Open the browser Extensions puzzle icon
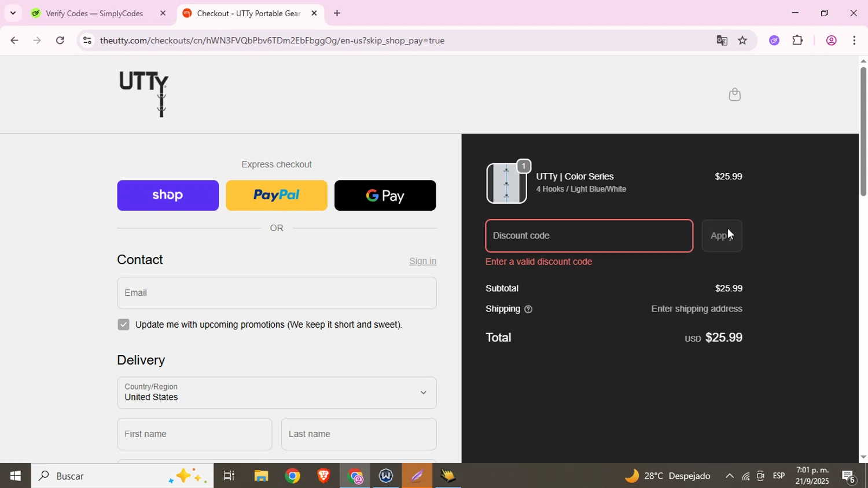 pos(798,41)
